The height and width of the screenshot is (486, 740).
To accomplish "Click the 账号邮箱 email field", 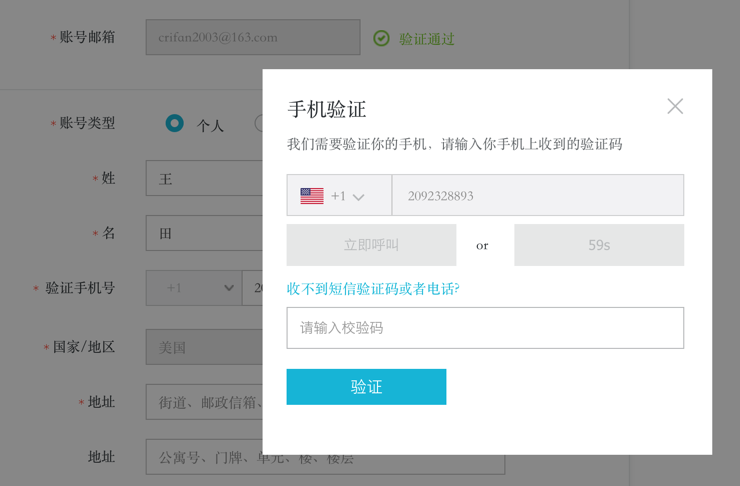I will pyautogui.click(x=252, y=38).
